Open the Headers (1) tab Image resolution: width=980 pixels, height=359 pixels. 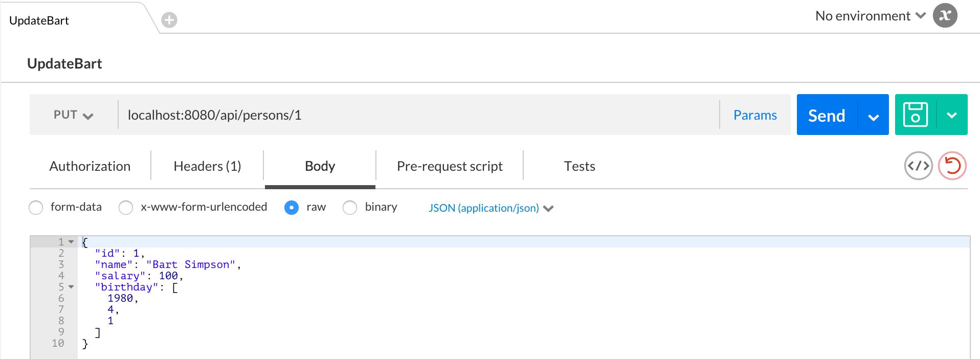pyautogui.click(x=207, y=166)
